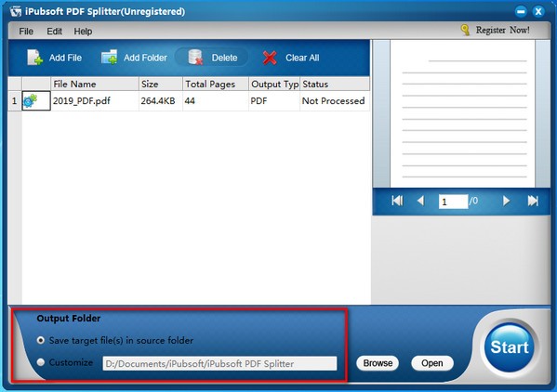Jump to last preview page

point(533,201)
